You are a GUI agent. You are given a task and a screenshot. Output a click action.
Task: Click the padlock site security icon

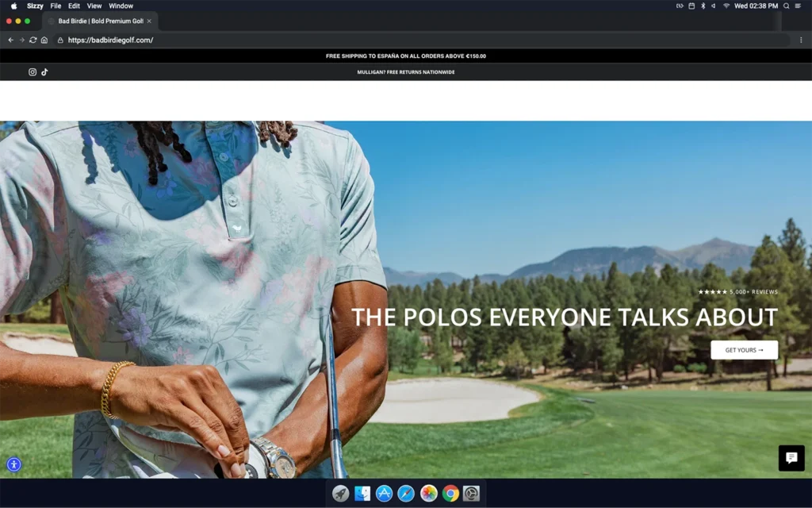tap(60, 40)
